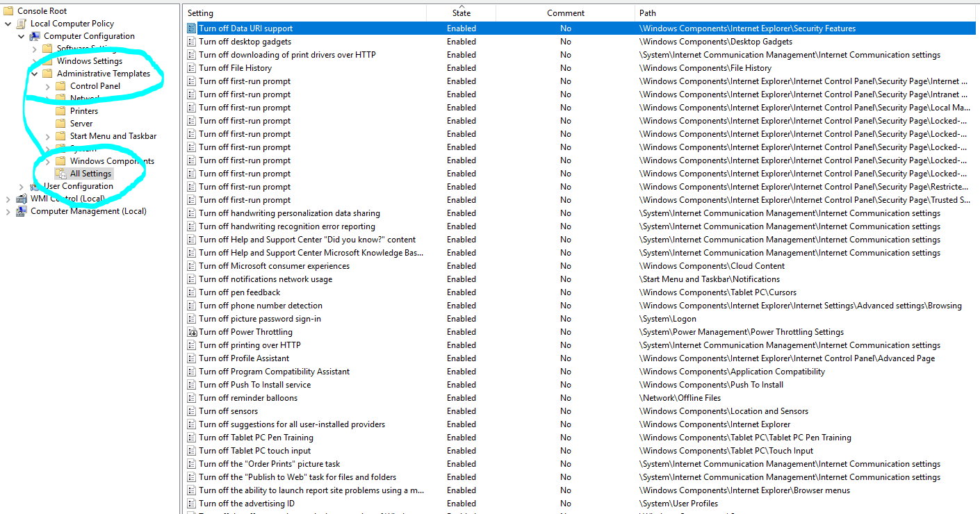Collapse the Administrative Templates node
The height and width of the screenshot is (514, 980).
coord(34,74)
